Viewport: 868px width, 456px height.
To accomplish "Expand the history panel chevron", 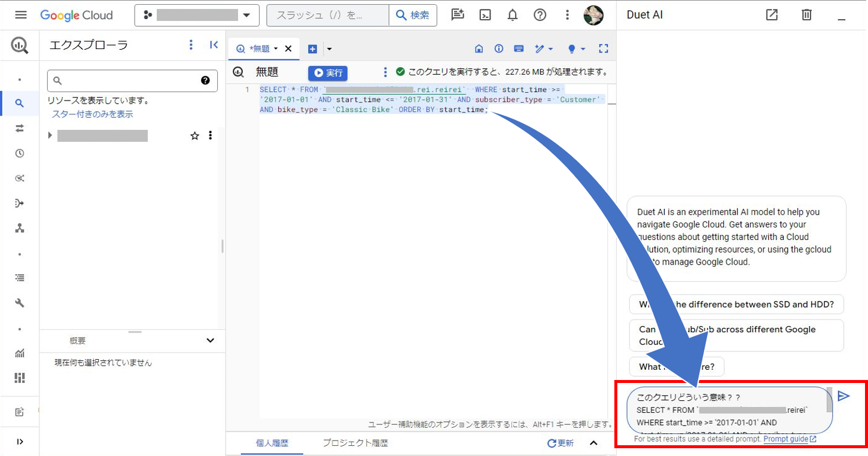I will (x=593, y=443).
